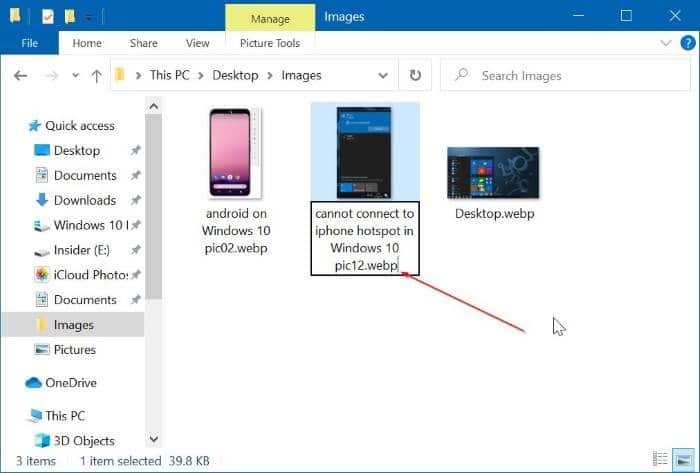Switch to Details view in status bar
The image size is (700, 473).
(660, 459)
